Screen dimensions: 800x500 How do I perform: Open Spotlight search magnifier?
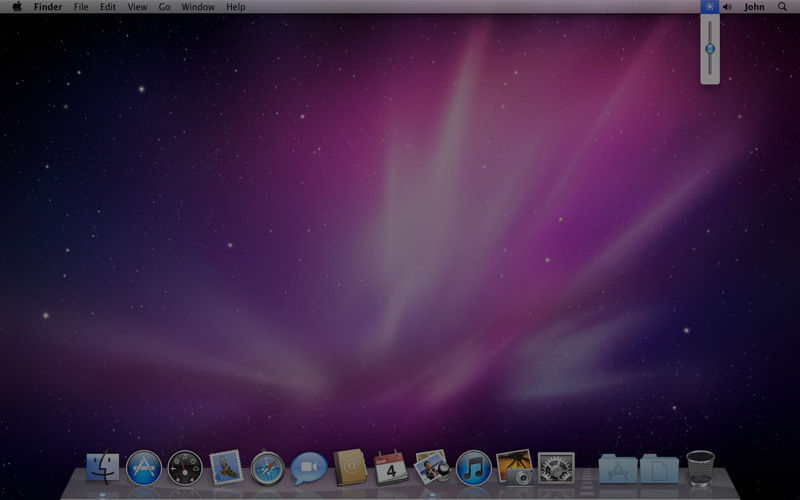782,7
